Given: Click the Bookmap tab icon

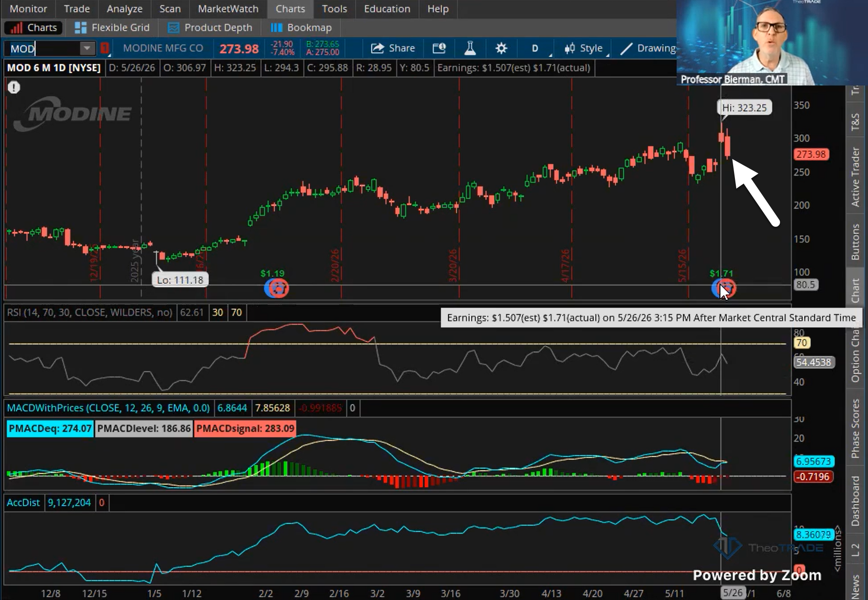Looking at the screenshot, I should pos(276,28).
